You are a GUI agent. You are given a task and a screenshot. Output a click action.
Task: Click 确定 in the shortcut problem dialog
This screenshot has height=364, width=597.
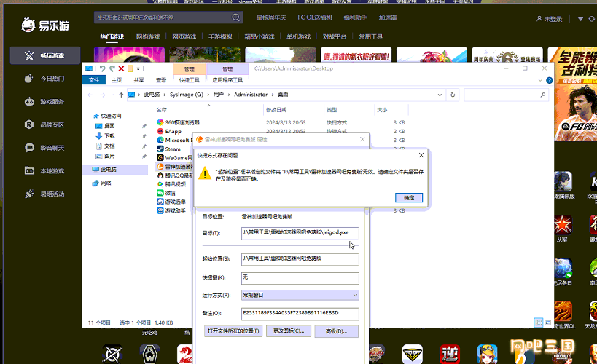pos(408,198)
